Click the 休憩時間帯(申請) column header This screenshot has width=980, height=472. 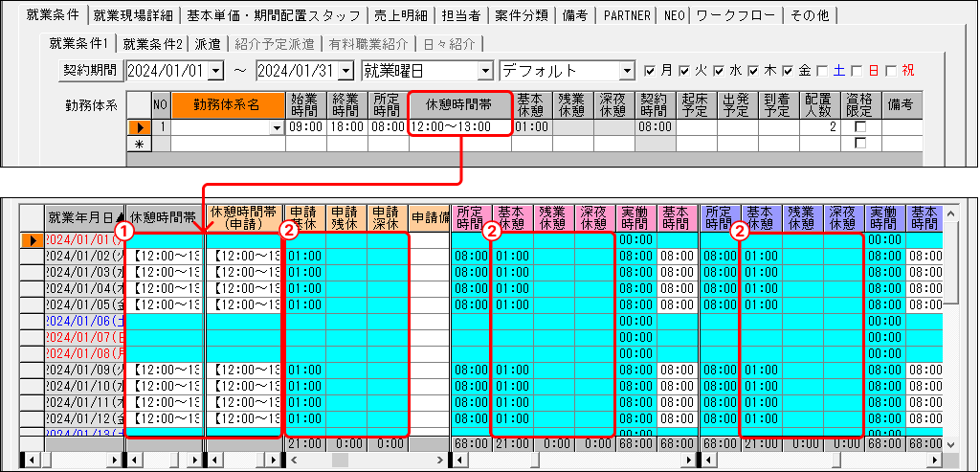coord(244,217)
